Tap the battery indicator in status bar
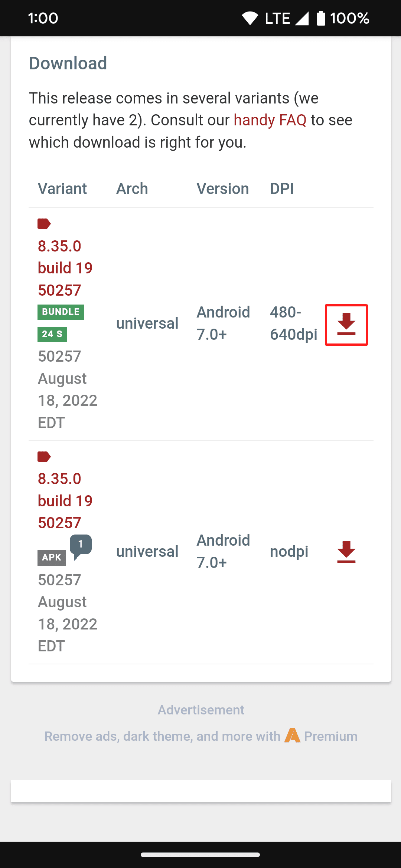The image size is (401, 868). [321, 18]
